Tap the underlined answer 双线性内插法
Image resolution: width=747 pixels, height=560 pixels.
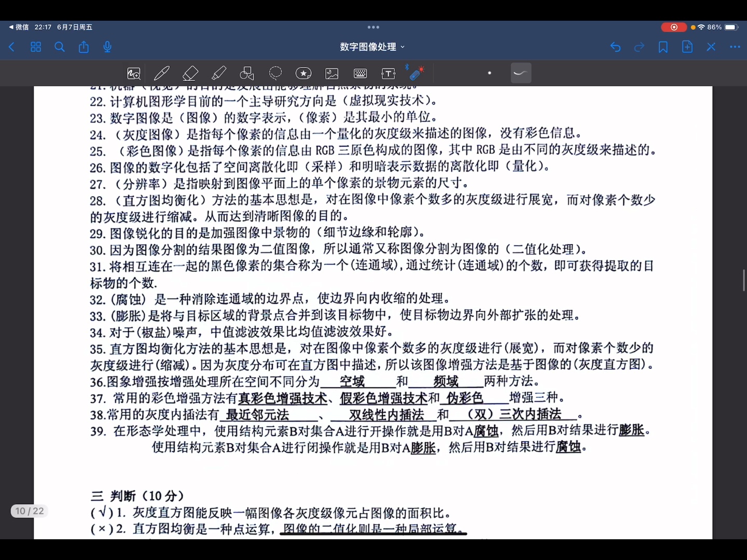tap(386, 415)
